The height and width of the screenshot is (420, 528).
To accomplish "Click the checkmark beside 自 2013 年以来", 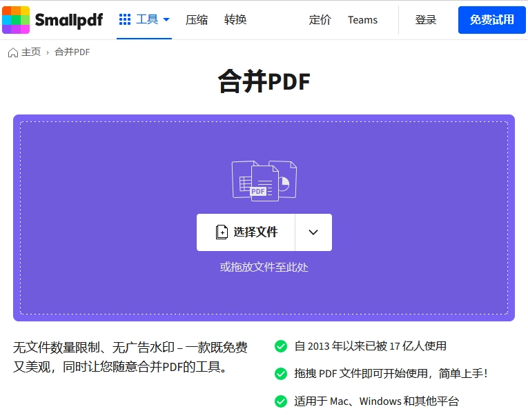I will [280, 346].
